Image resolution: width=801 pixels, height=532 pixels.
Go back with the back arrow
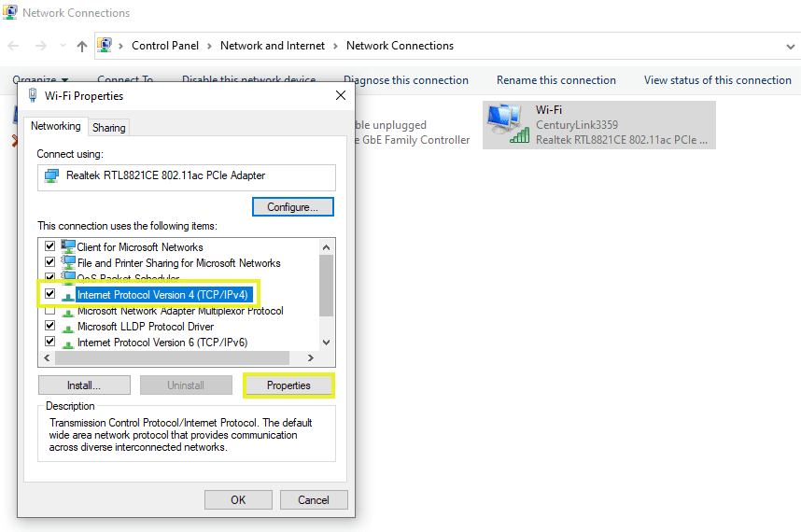(x=13, y=46)
